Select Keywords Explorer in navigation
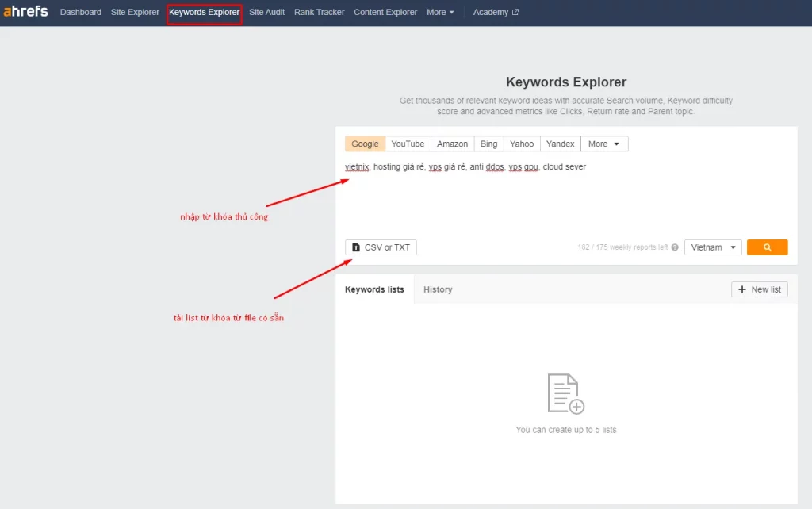 pos(204,12)
